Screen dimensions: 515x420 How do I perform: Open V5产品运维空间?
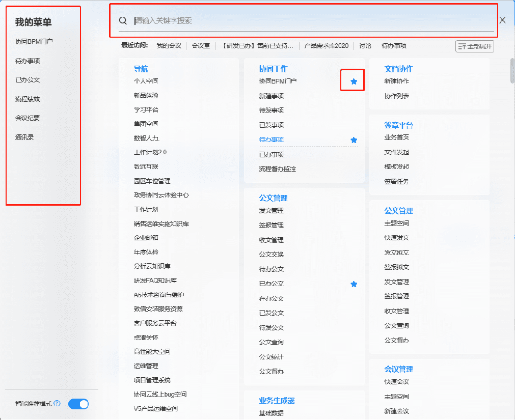pos(156,409)
